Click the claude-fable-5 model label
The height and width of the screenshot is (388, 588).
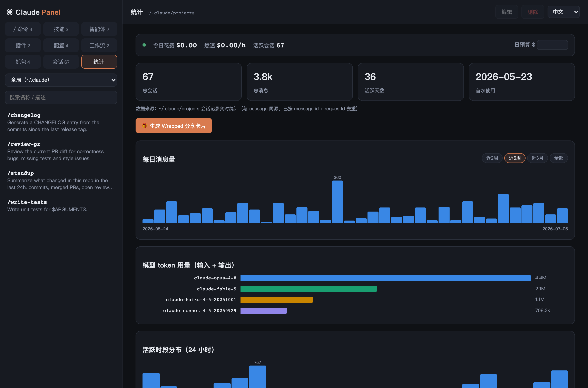click(216, 289)
